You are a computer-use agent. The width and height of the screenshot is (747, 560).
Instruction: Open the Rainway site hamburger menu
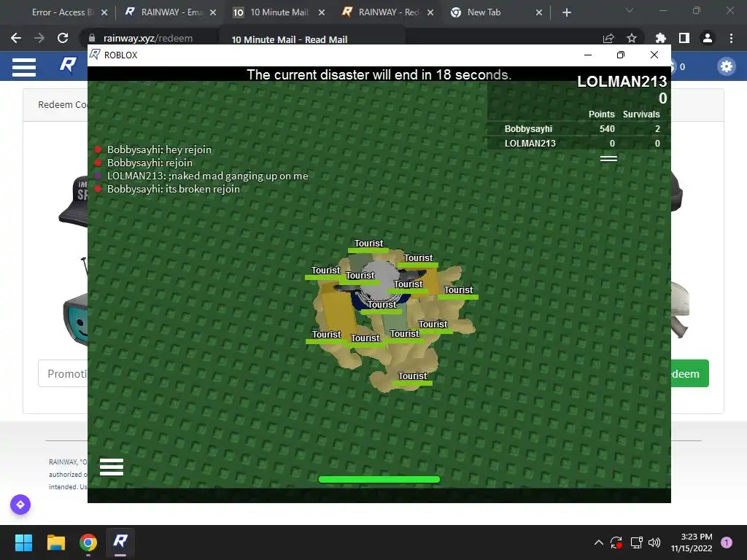[x=24, y=67]
